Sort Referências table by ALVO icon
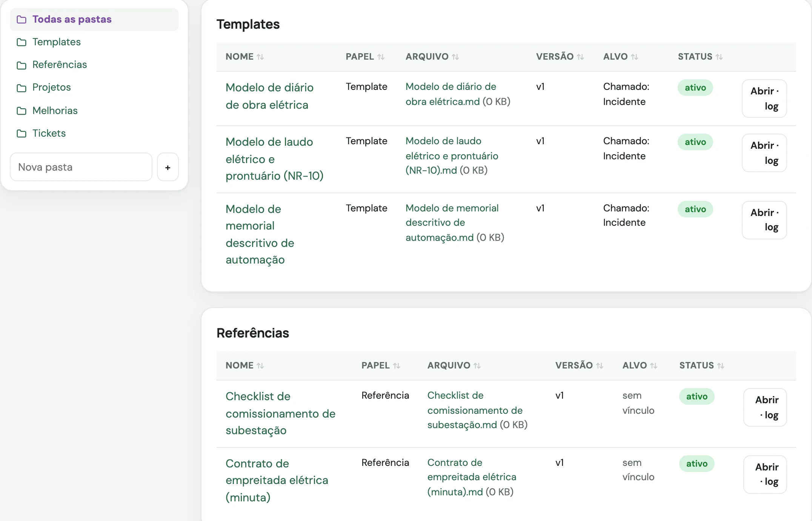Screen dimensions: 812x521 pyautogui.click(x=654, y=366)
